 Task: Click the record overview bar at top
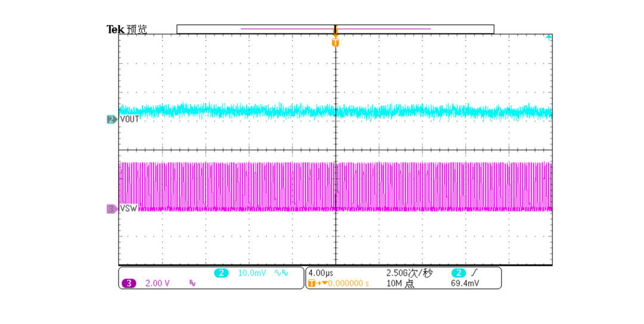click(x=335, y=29)
